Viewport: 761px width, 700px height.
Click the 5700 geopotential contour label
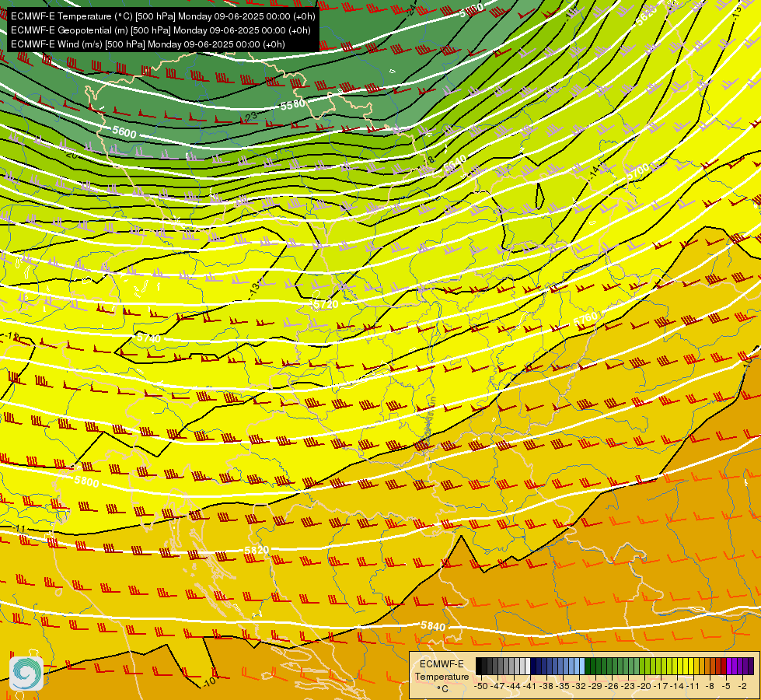[x=637, y=171]
